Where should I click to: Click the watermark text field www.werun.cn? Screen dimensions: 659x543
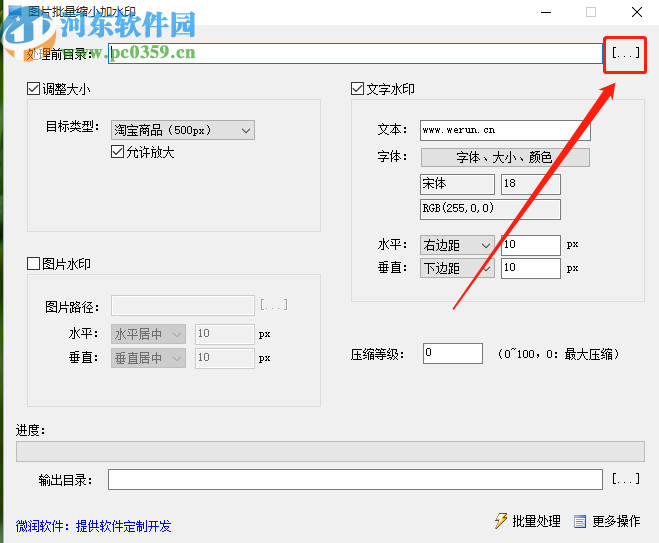click(x=505, y=131)
